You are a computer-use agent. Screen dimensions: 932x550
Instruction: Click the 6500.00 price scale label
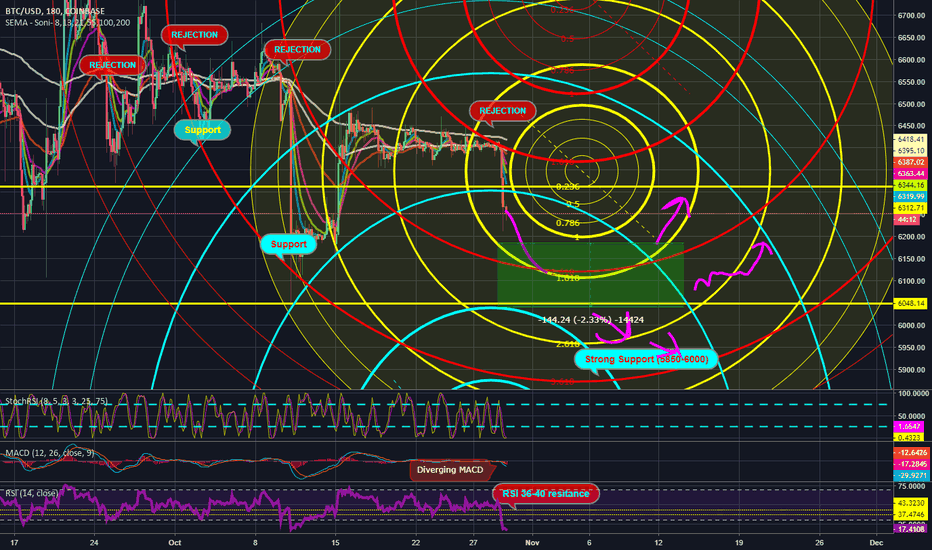[911, 104]
